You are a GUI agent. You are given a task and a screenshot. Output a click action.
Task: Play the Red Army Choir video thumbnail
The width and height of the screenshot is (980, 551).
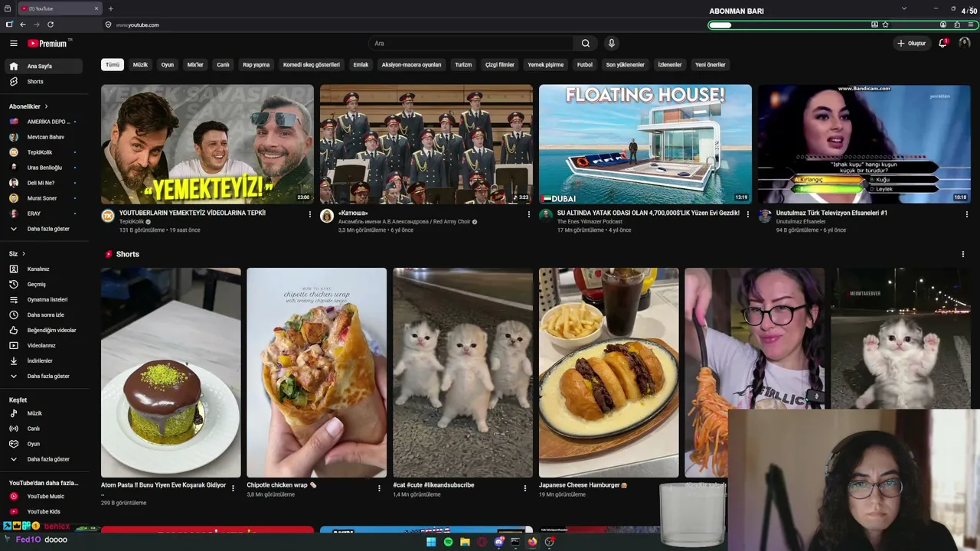click(x=426, y=144)
